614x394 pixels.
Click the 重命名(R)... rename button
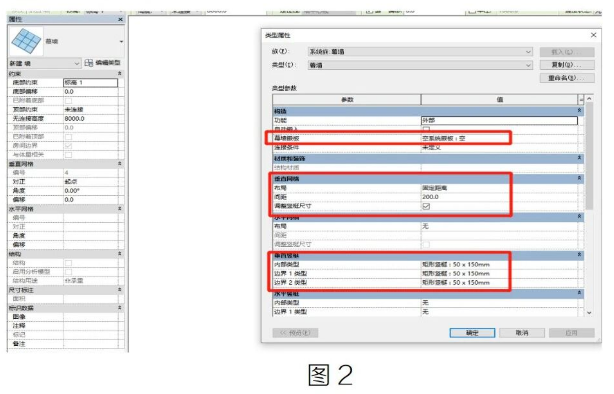click(x=567, y=78)
